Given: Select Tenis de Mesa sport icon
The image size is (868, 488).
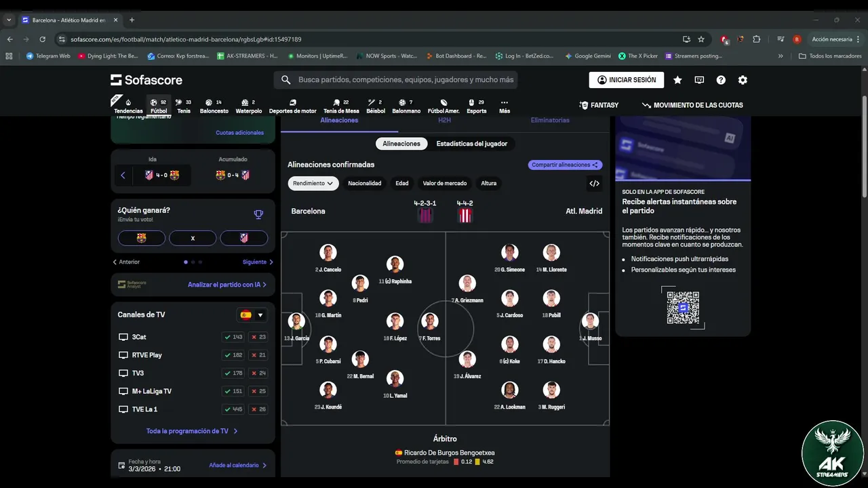Looking at the screenshot, I should (341, 106).
